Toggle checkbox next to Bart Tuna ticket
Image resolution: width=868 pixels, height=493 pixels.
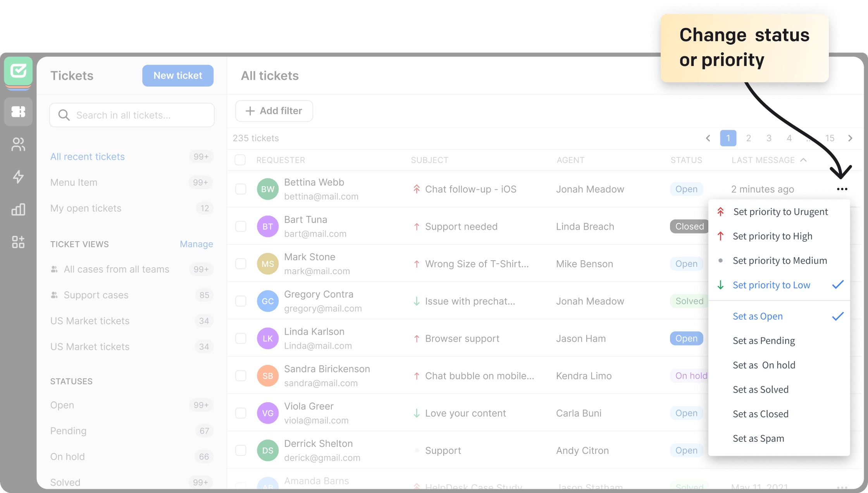coord(240,226)
